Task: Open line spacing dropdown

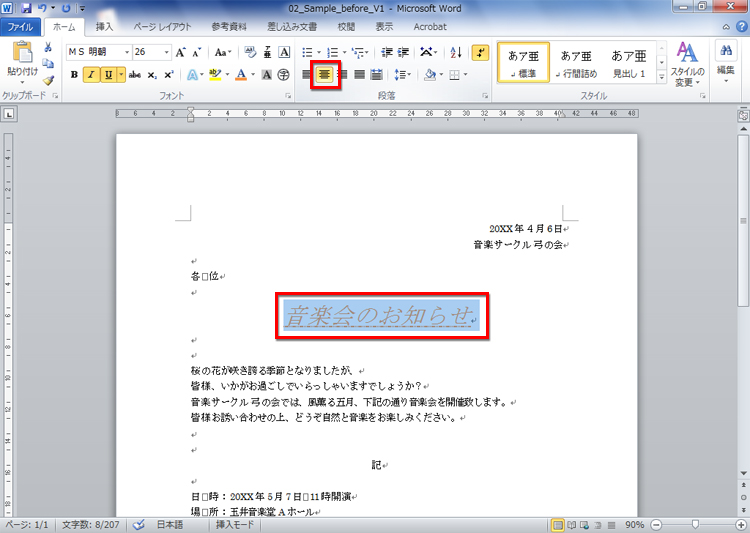Action: tap(403, 75)
